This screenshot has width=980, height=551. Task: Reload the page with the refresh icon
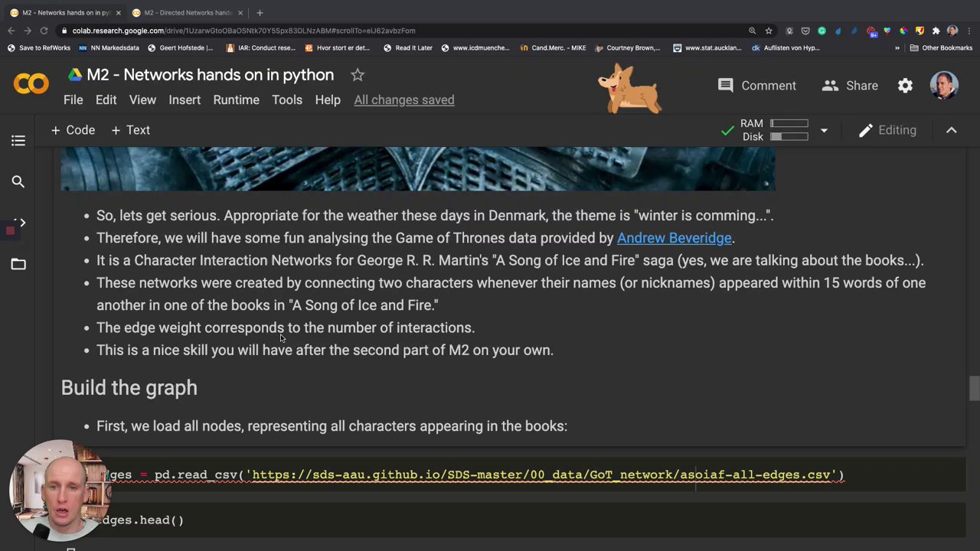[x=44, y=31]
